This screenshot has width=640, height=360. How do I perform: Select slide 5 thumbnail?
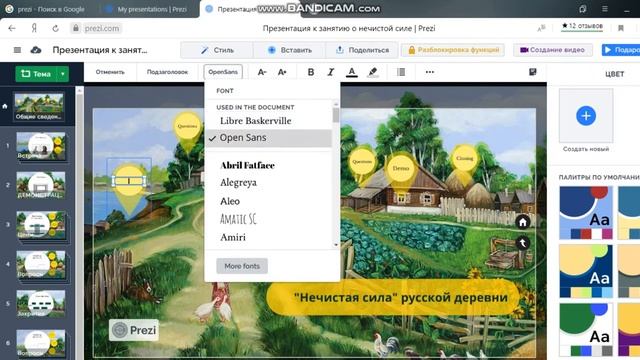(x=41, y=304)
